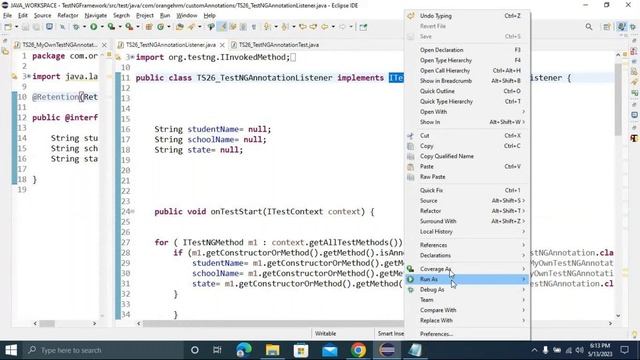Select Debug As in context menu

point(467,289)
